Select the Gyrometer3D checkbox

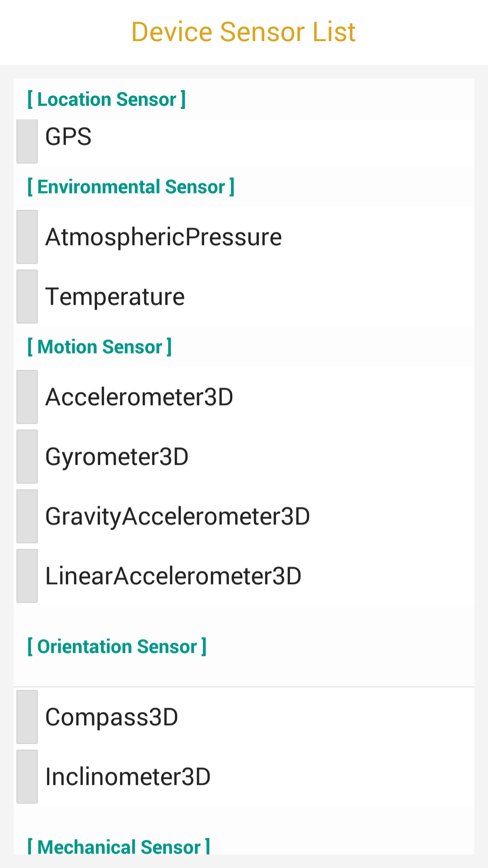pos(27,457)
